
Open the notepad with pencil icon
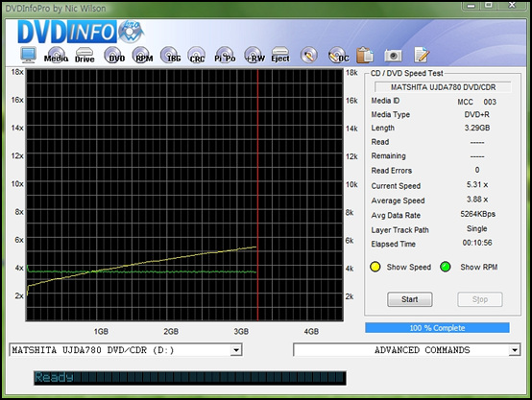tap(422, 55)
